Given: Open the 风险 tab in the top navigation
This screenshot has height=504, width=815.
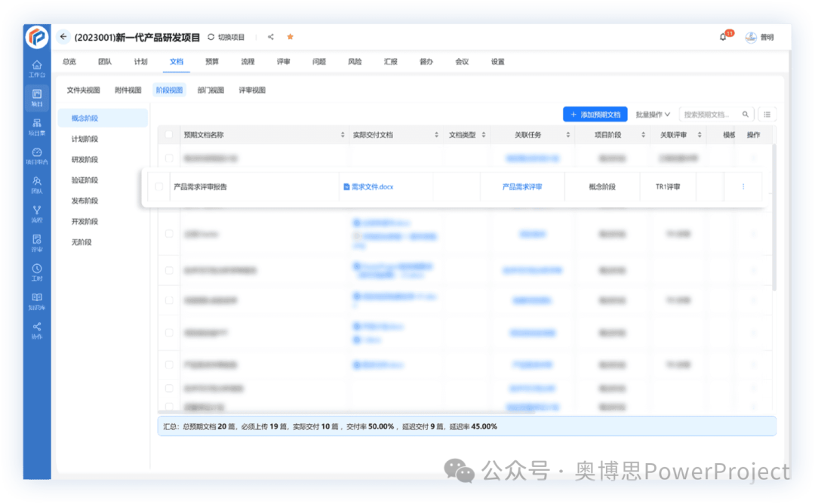Looking at the screenshot, I should pyautogui.click(x=354, y=61).
